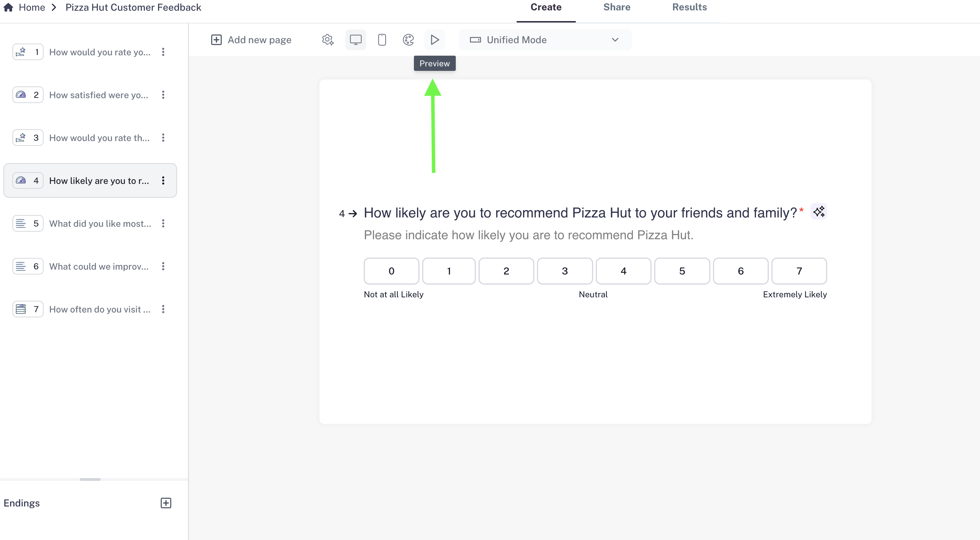
Task: Add a new ending with plus icon
Action: (166, 503)
